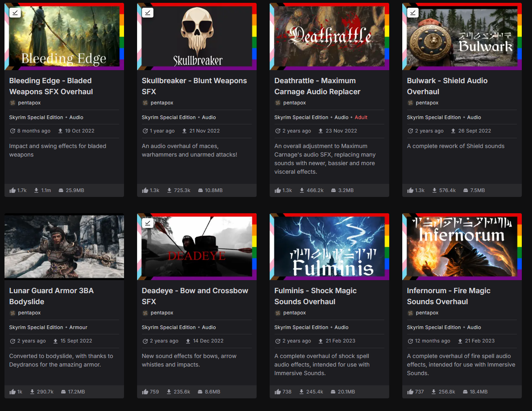
Task: Click the upload icon beside 23 Nov 2022
Action: point(321,131)
